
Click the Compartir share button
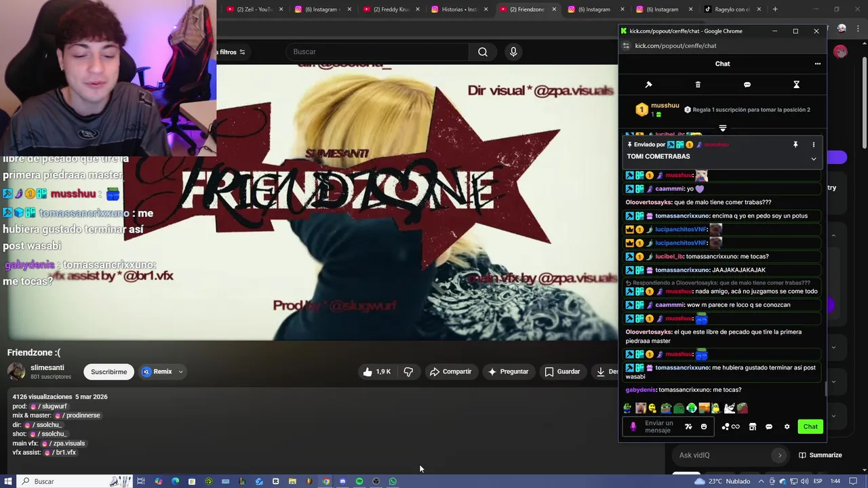[x=450, y=371]
